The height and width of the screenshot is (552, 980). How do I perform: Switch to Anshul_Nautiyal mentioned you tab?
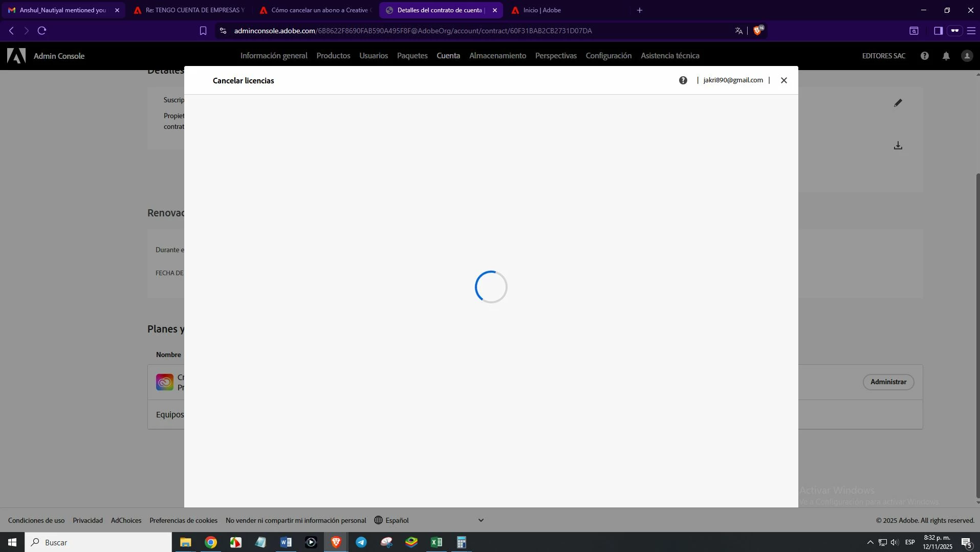coord(62,10)
